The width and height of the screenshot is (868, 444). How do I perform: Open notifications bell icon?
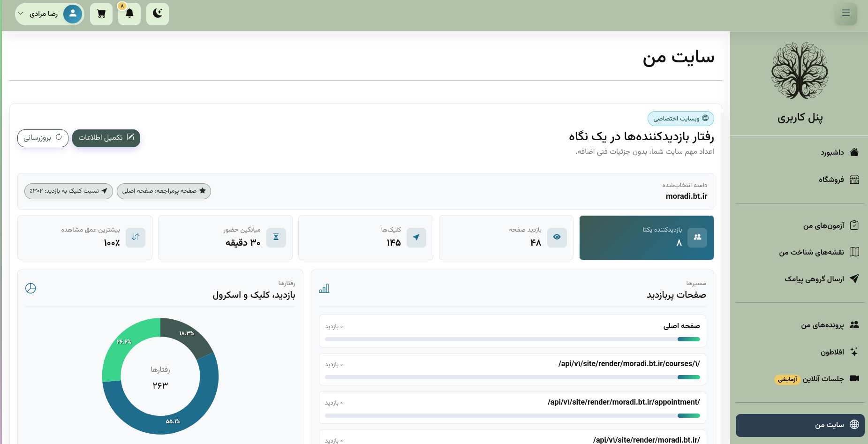[x=129, y=14]
